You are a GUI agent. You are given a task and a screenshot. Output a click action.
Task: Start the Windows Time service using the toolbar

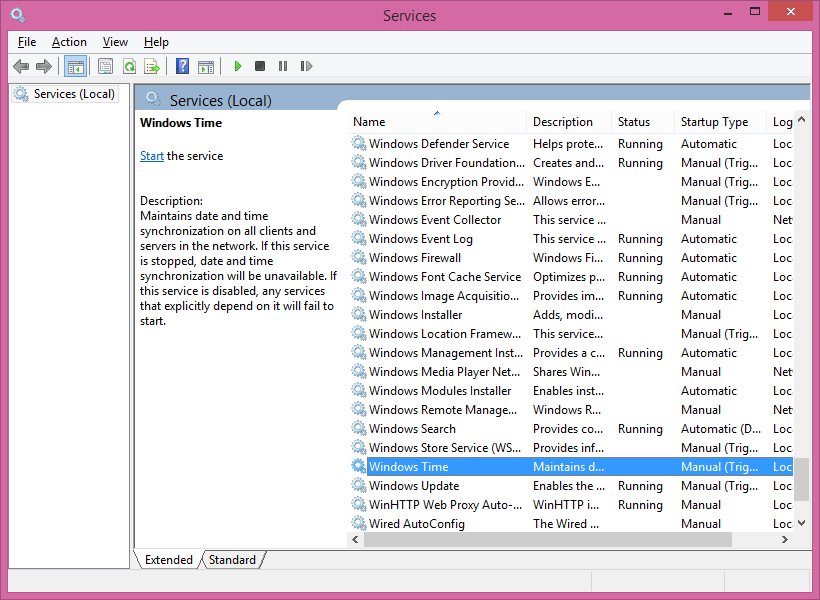tap(237, 66)
